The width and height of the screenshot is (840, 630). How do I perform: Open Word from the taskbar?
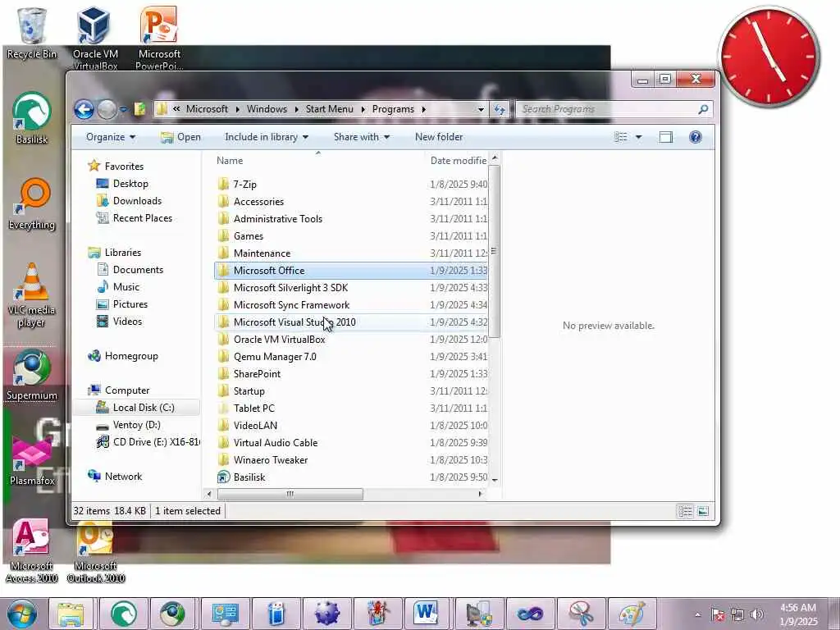click(427, 614)
